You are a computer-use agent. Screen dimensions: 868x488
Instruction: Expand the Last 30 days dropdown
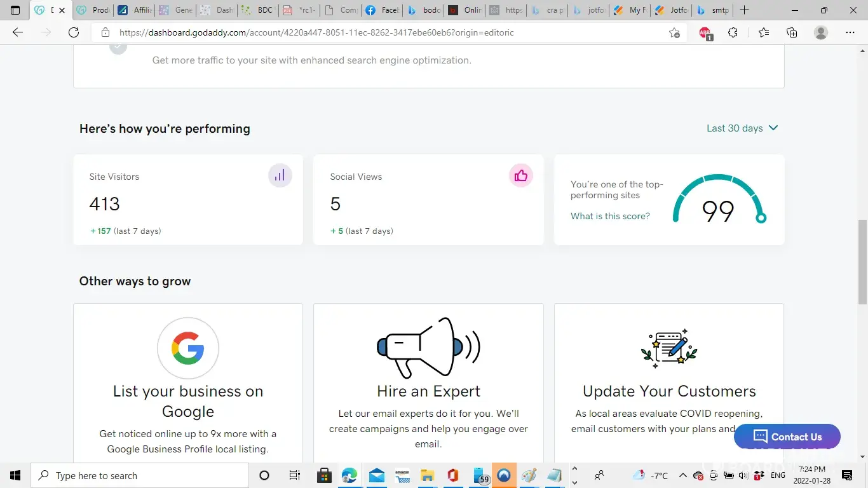pyautogui.click(x=742, y=128)
